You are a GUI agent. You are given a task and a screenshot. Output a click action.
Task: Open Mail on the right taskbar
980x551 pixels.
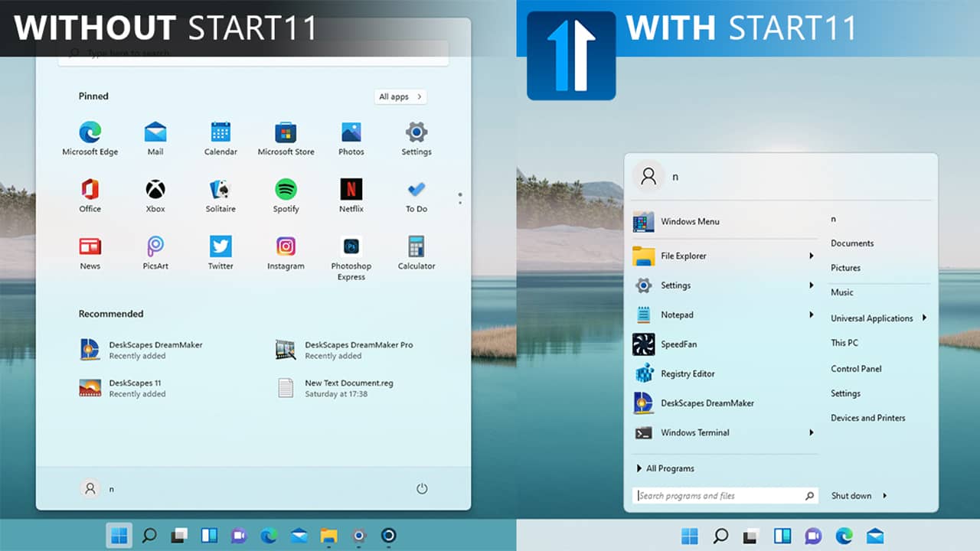pos(875,536)
